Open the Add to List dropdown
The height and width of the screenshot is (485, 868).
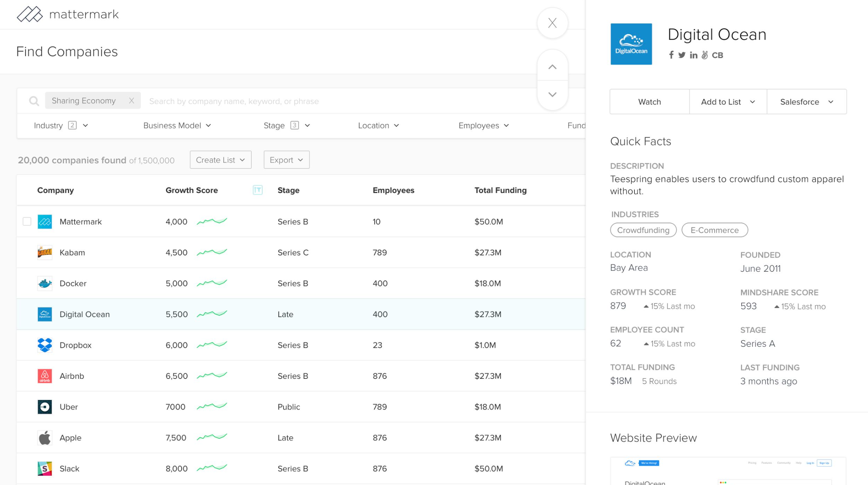728,102
